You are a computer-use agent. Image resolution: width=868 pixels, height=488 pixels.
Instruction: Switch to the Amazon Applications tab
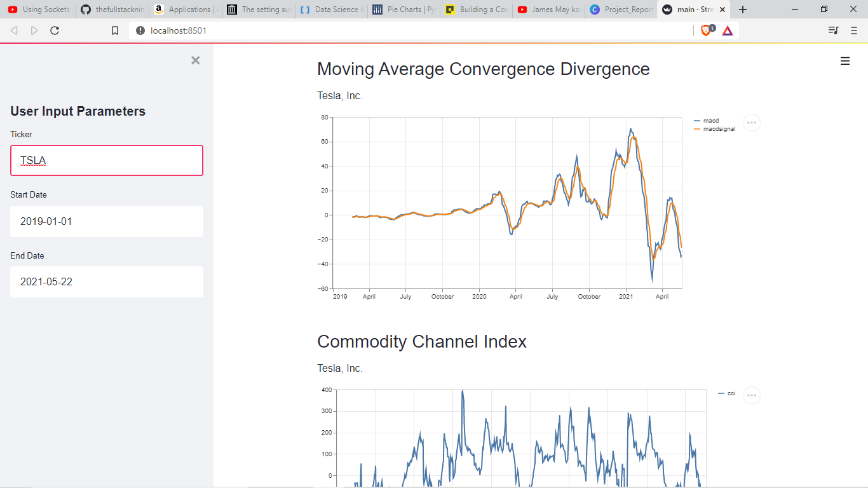[186, 10]
